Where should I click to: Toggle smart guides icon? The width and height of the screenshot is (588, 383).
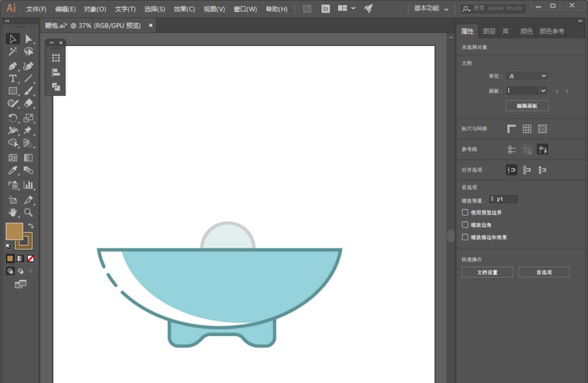click(542, 150)
